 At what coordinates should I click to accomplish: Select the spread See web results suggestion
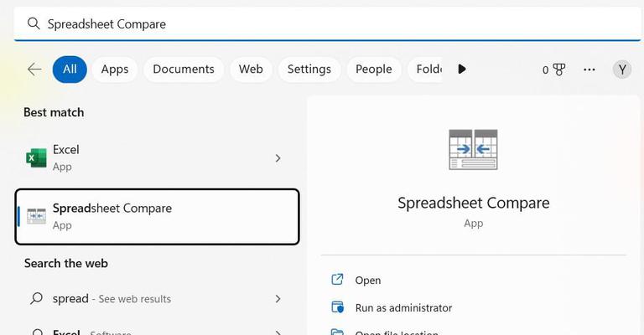pyautogui.click(x=112, y=298)
